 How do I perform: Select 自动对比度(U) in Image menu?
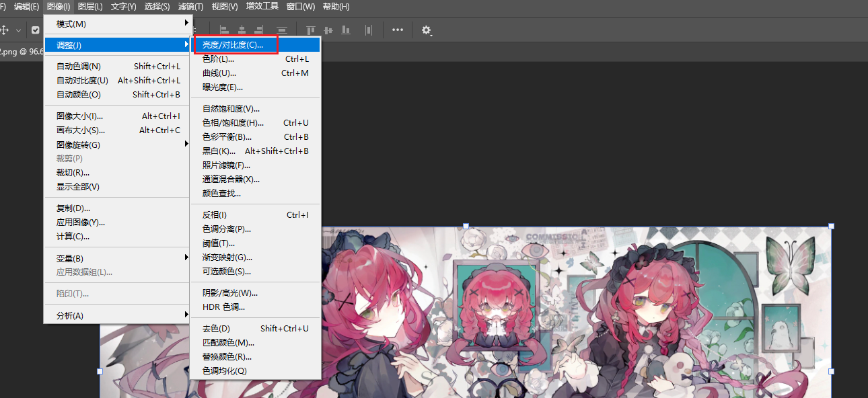117,81
